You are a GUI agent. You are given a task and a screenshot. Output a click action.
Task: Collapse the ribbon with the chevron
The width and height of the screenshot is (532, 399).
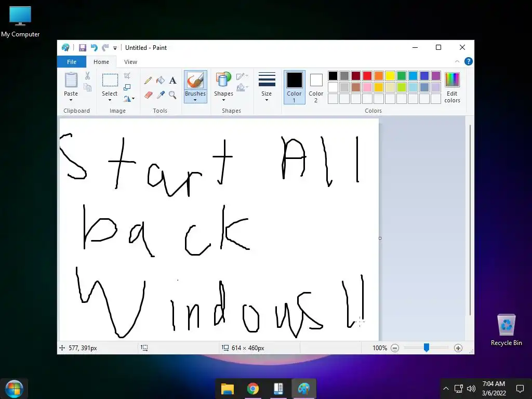457,61
